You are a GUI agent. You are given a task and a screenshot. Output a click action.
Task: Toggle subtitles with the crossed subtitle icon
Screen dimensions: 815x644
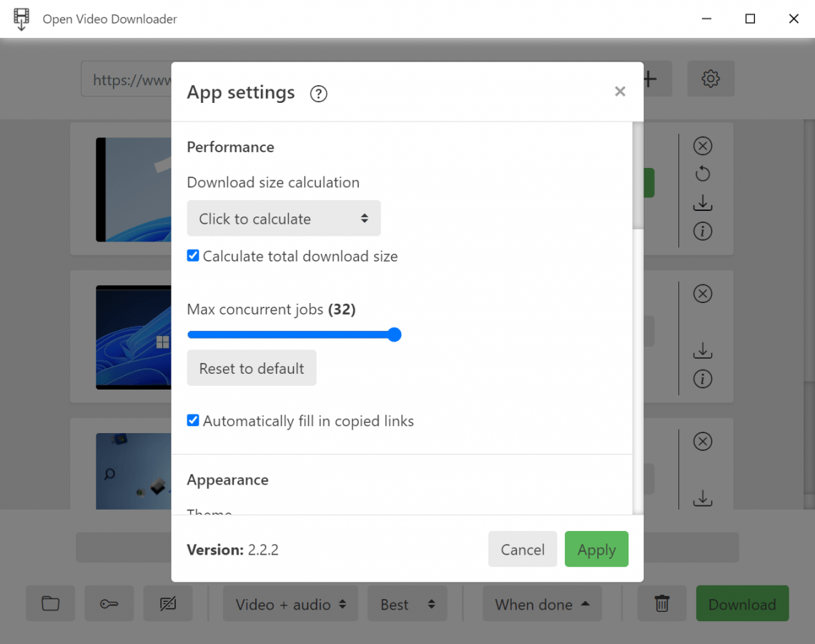tap(167, 603)
